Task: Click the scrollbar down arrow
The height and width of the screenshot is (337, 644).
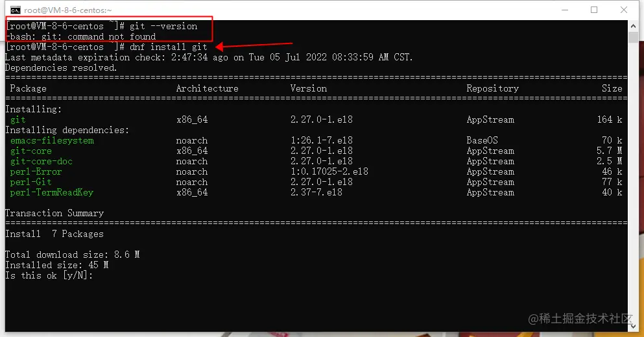Action: tap(633, 326)
